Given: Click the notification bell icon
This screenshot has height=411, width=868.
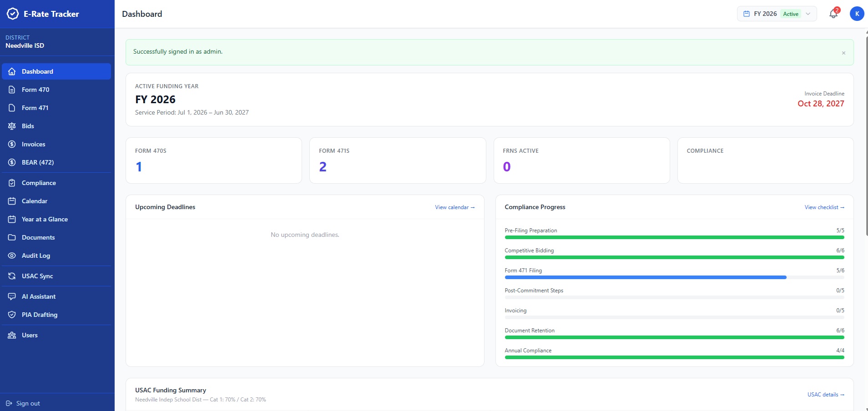Looking at the screenshot, I should click(833, 14).
